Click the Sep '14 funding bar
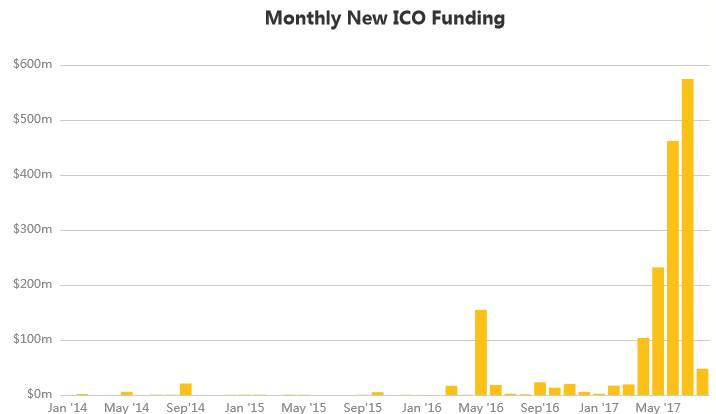 pos(186,389)
